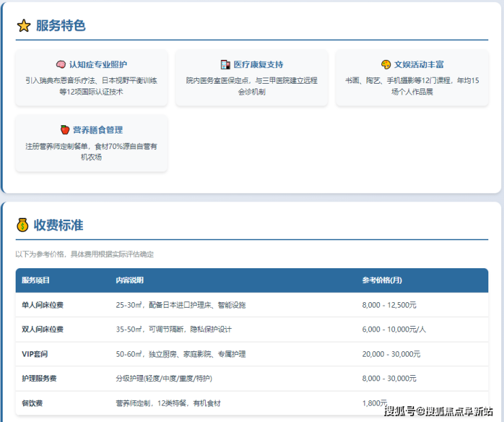The image size is (504, 422).
Task: Click the star icon beside 服务特色
Action: click(24, 26)
